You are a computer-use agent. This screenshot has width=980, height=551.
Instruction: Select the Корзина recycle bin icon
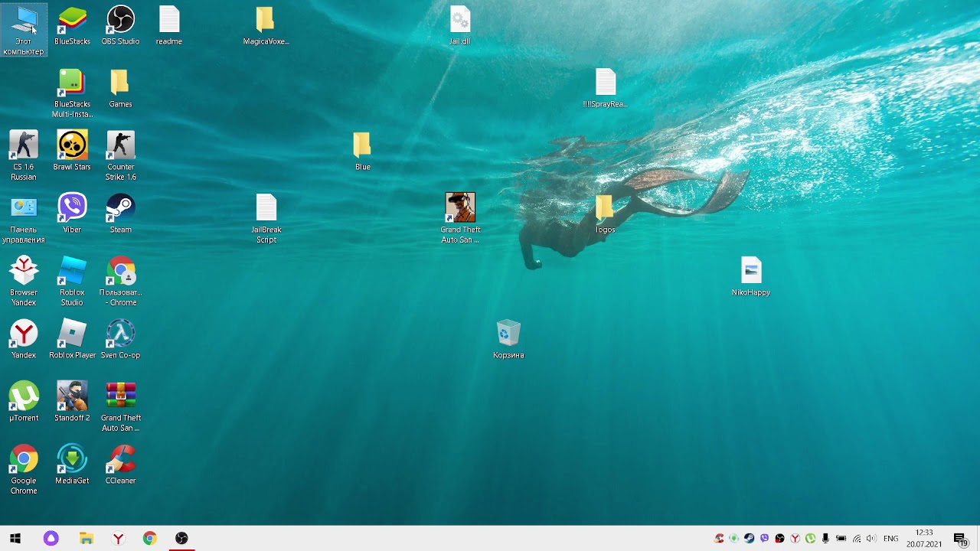508,340
